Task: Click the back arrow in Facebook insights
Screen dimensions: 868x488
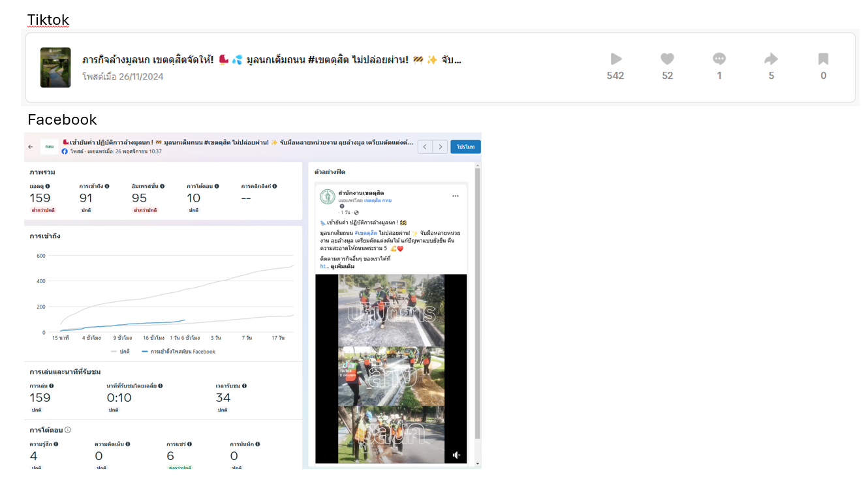Action: pos(31,147)
